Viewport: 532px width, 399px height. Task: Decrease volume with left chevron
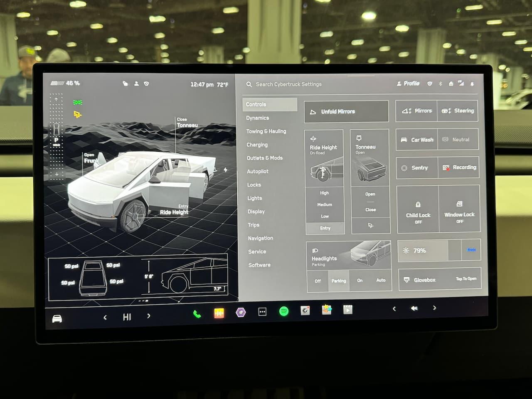tap(394, 308)
